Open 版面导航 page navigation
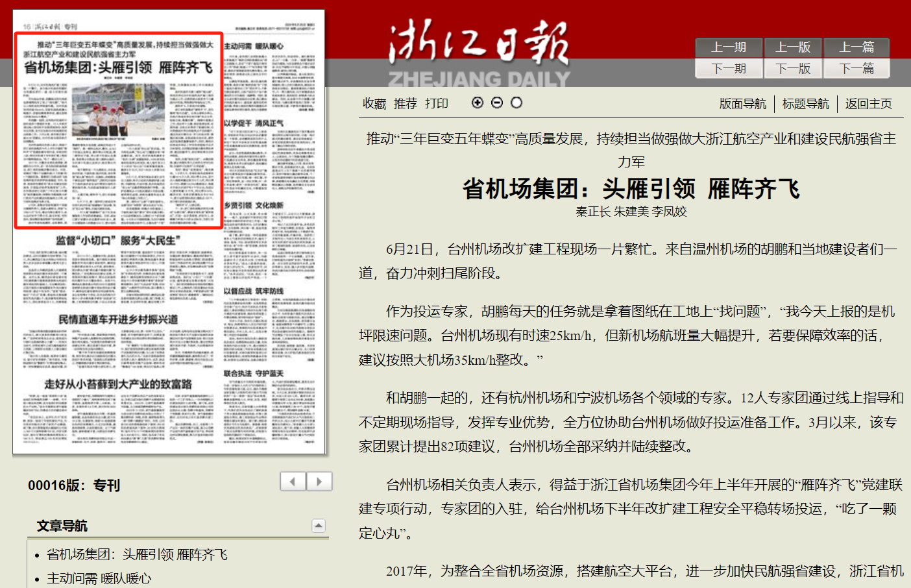The height and width of the screenshot is (588, 911). point(743,104)
